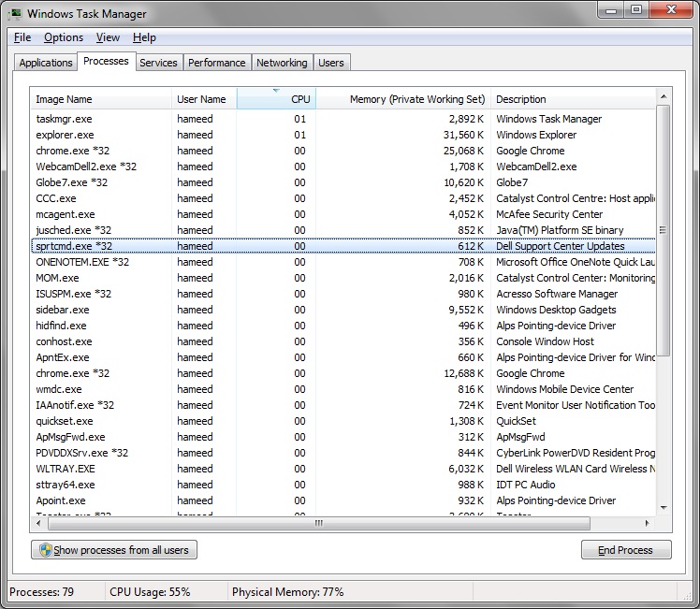This screenshot has height=609, width=700.
Task: Select the PDVDDXSrv.exe *32 process
Action: pos(343,453)
